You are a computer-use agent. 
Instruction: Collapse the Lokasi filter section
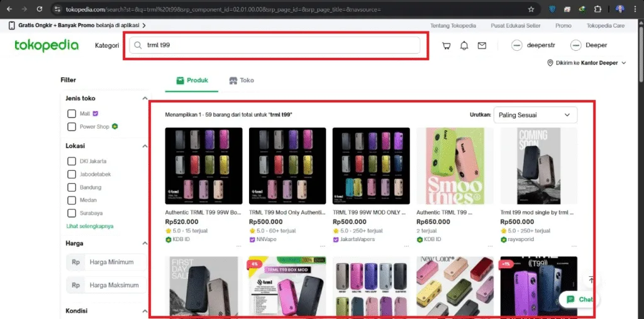pyautogui.click(x=145, y=146)
